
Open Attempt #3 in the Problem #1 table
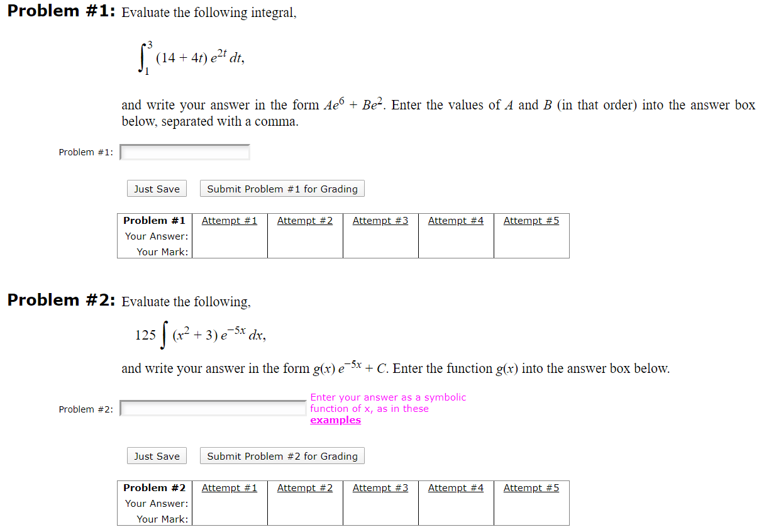(380, 220)
